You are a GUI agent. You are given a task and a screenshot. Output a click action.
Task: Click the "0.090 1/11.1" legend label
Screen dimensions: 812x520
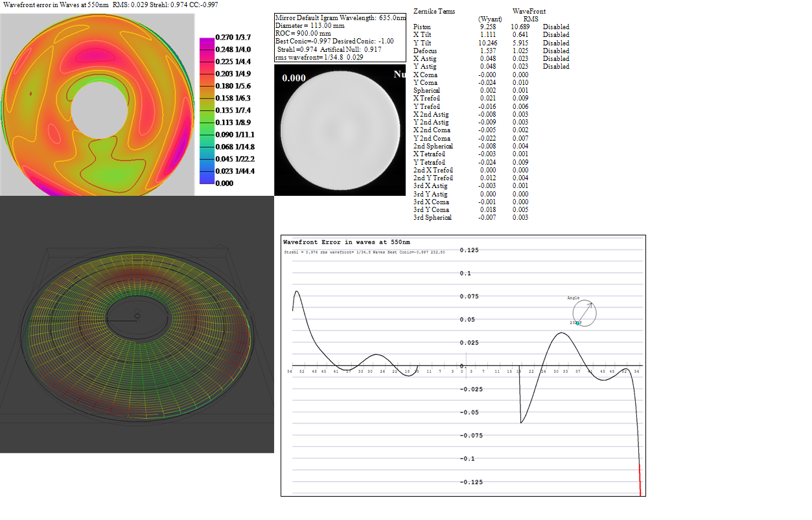pyautogui.click(x=235, y=134)
